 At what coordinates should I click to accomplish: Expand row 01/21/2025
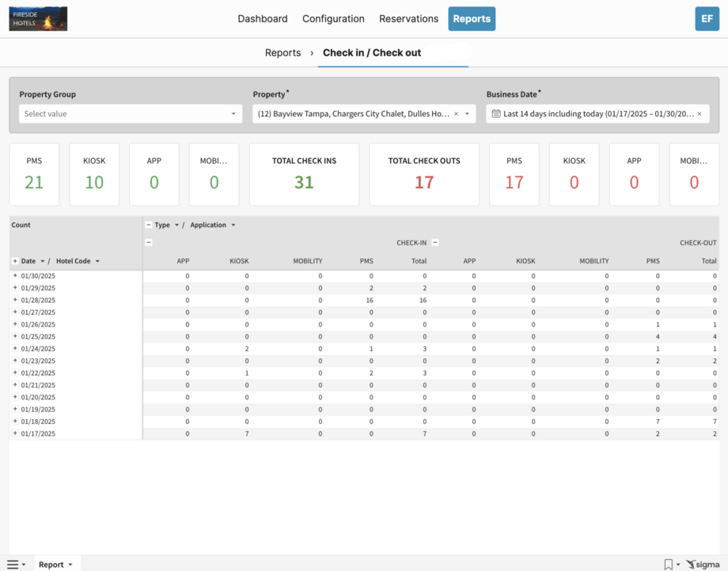point(15,384)
